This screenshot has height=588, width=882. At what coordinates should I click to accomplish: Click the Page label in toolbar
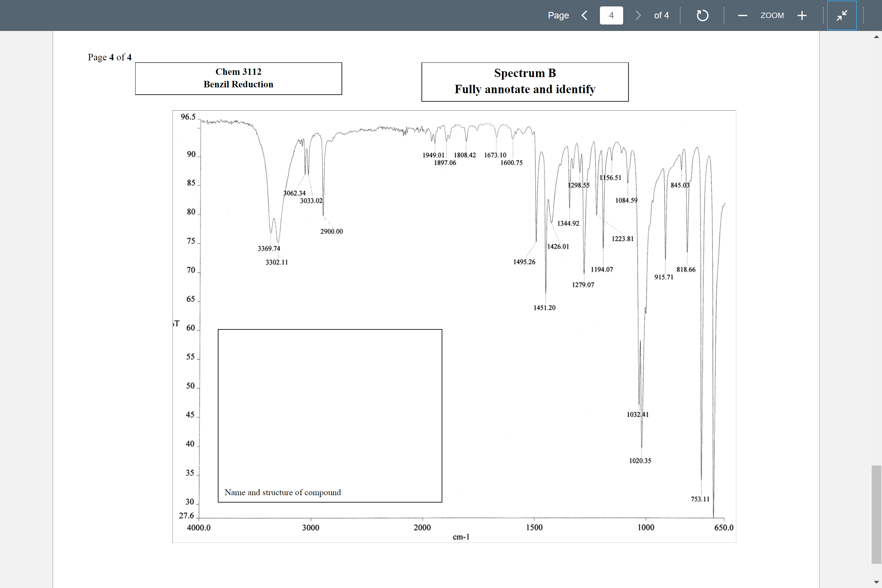click(x=558, y=15)
